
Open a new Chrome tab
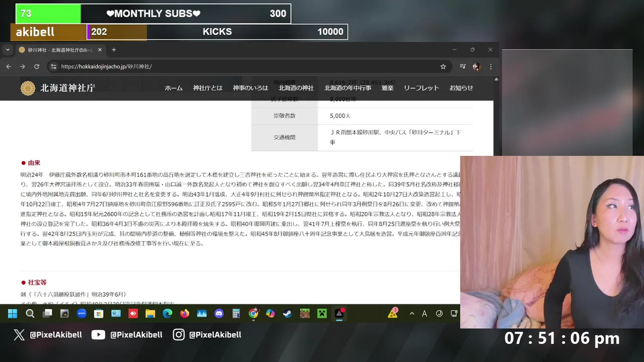click(114, 50)
